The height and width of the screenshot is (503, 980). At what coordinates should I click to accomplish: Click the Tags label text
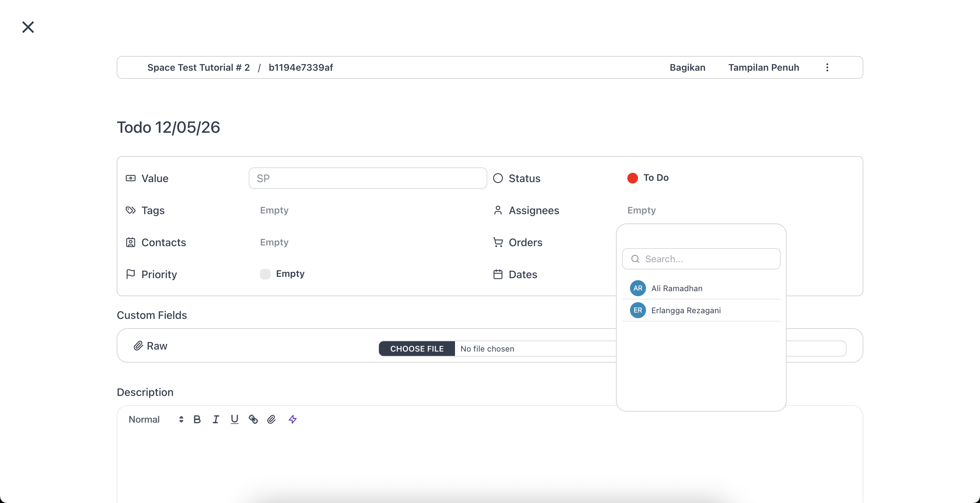(x=153, y=210)
